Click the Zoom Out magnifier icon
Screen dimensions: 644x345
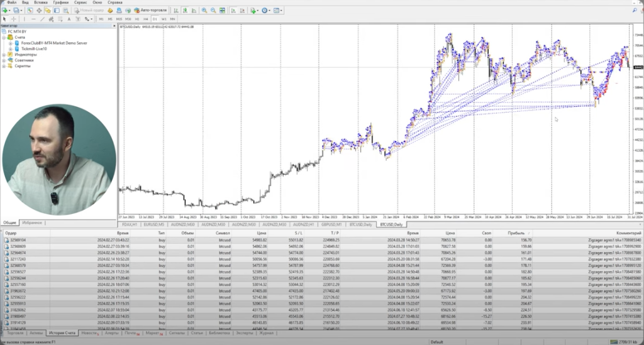213,11
